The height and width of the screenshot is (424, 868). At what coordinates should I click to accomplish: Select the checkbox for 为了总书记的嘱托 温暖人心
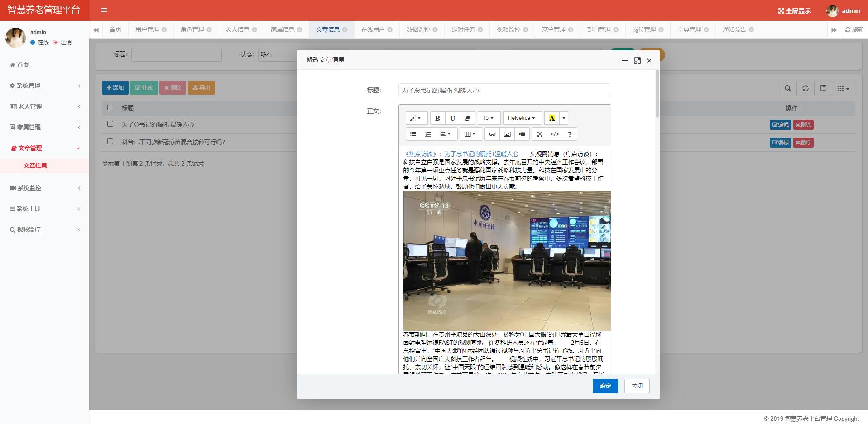(110, 124)
